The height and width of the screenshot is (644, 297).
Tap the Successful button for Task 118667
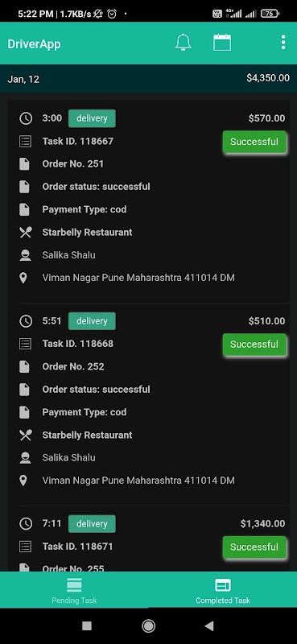pos(254,142)
